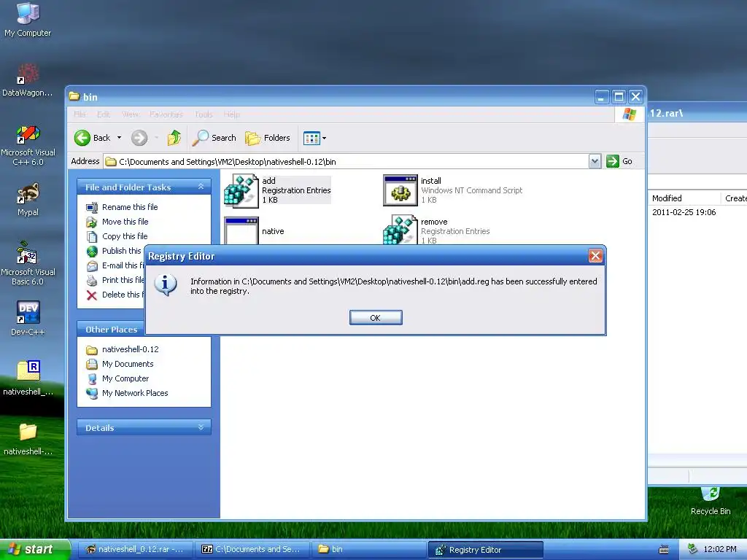Click Print this file
Screen dimensions: 747x560
click(115, 280)
